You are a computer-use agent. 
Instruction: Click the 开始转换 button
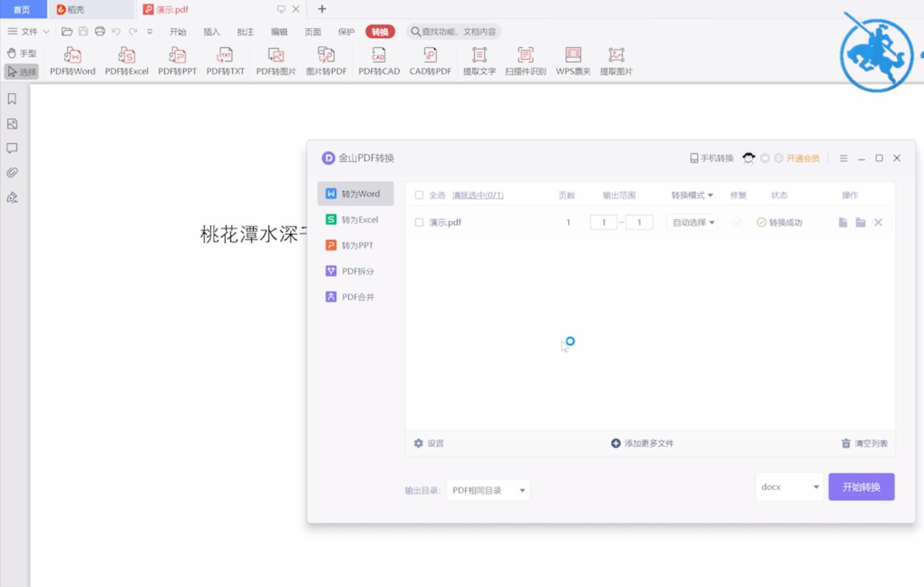[861, 487]
